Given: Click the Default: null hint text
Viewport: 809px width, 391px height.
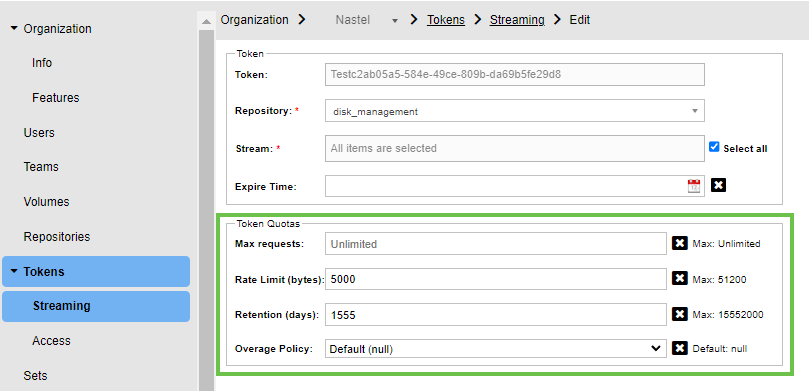Looking at the screenshot, I should coord(720,349).
